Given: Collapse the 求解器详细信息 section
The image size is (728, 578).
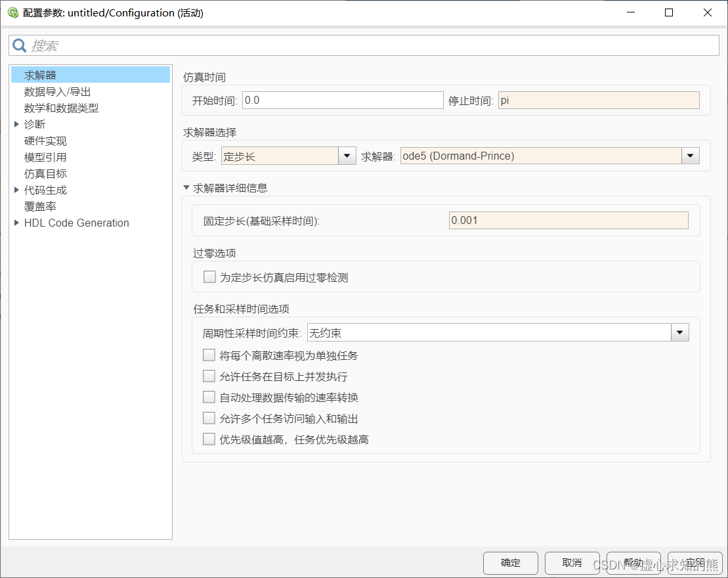Looking at the screenshot, I should coord(186,188).
